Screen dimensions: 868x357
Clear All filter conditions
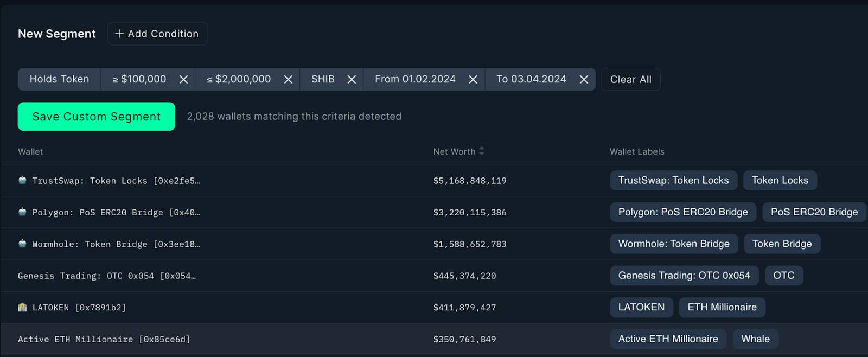pyautogui.click(x=630, y=79)
